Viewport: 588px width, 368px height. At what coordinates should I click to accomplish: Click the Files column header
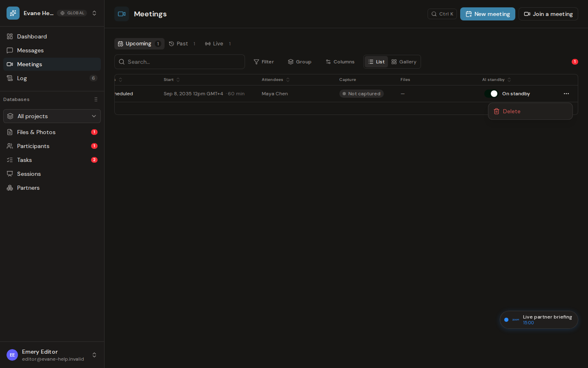click(405, 80)
